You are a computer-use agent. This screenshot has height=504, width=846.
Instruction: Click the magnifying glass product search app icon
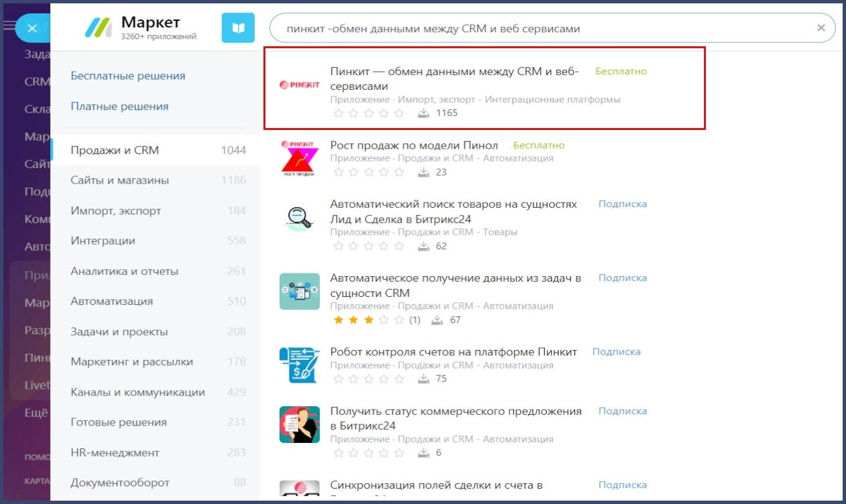[x=300, y=217]
